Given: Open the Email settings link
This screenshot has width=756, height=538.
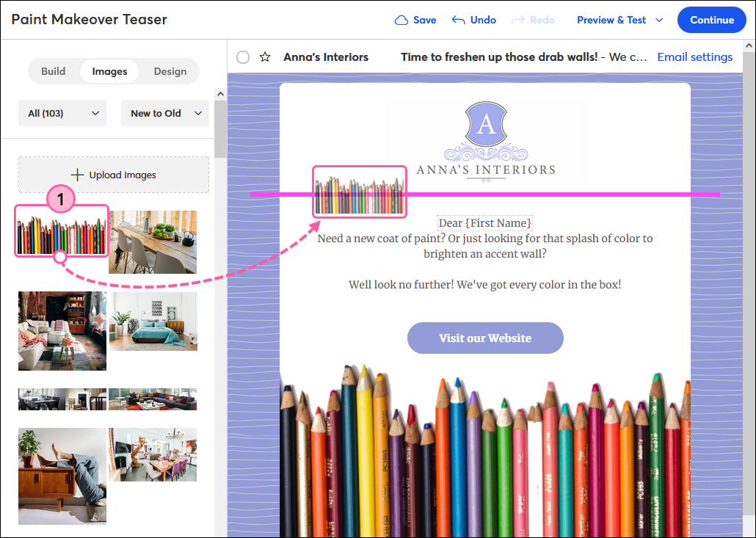Looking at the screenshot, I should [x=695, y=57].
